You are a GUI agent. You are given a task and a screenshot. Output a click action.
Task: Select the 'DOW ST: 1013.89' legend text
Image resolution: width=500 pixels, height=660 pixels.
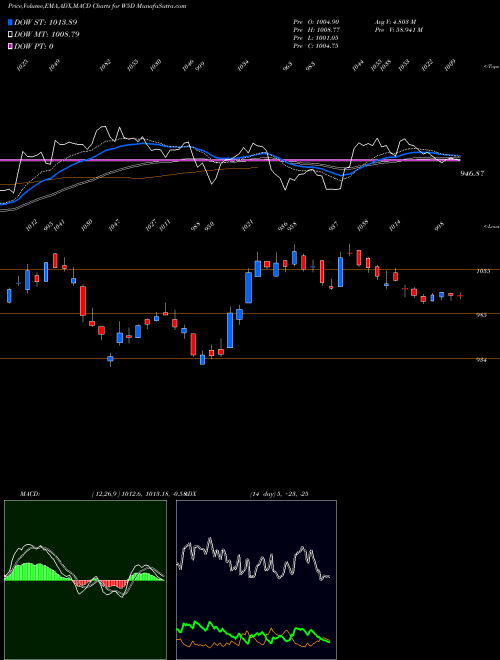point(45,22)
